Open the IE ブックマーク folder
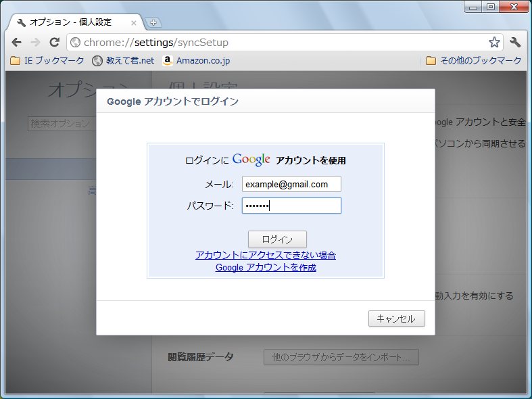This screenshot has width=532, height=399. [47, 60]
